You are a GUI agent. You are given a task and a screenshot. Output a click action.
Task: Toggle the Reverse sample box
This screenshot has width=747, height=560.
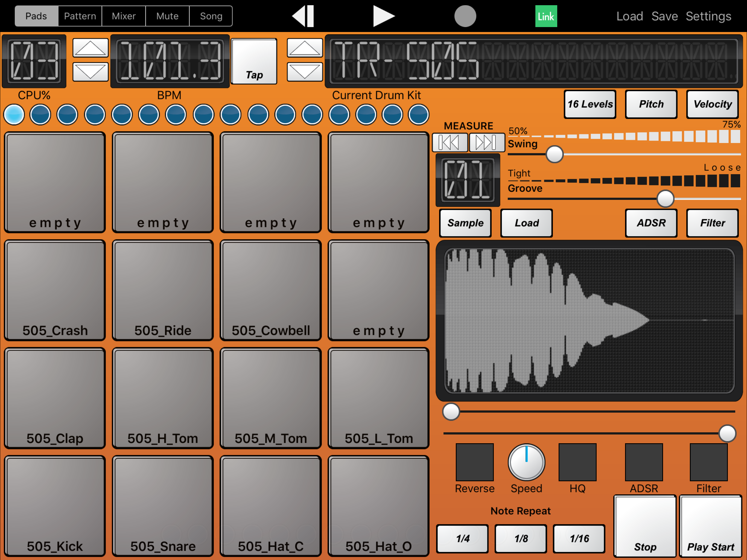(474, 462)
